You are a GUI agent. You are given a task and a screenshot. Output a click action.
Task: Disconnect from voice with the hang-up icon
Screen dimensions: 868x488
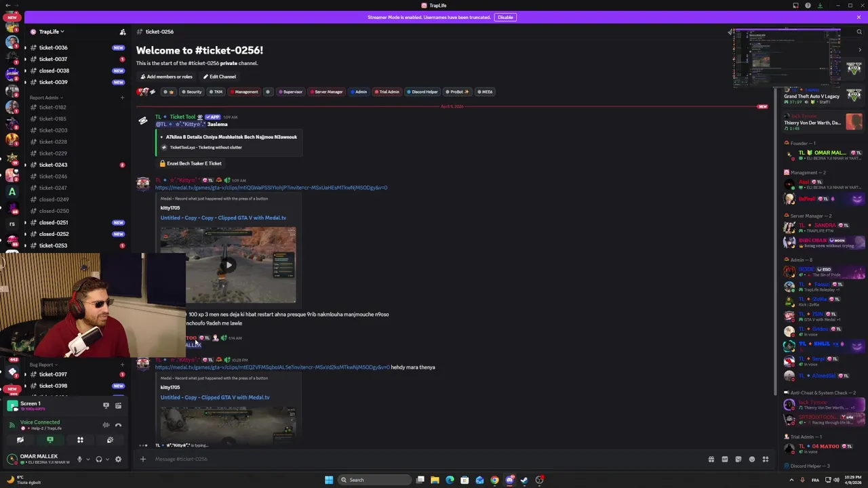point(118,425)
